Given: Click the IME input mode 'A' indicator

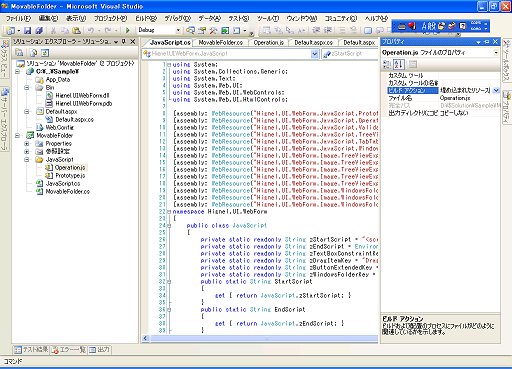Looking at the screenshot, I should 424,26.
